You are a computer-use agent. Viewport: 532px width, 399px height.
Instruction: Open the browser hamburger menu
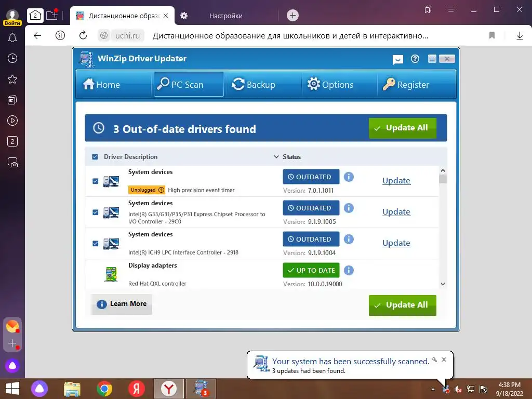(451, 9)
